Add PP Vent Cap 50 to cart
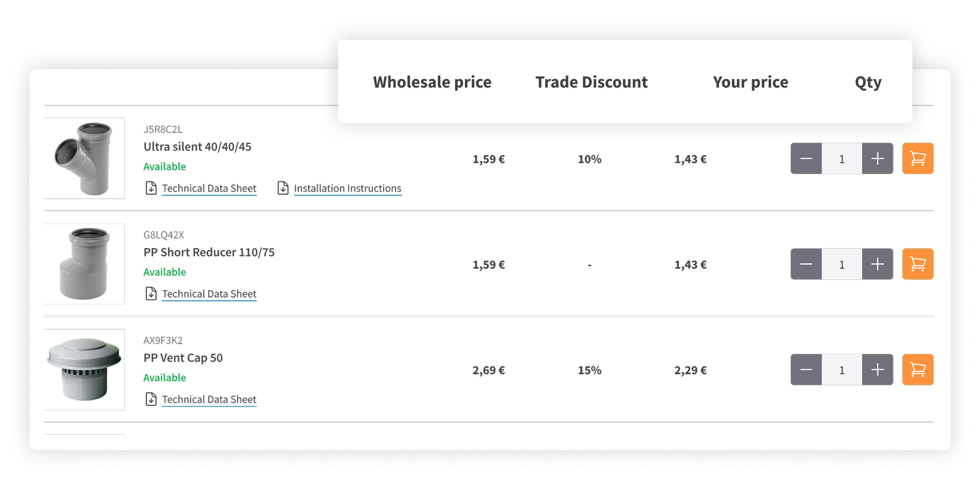The width and height of the screenshot is (980, 490). (918, 369)
